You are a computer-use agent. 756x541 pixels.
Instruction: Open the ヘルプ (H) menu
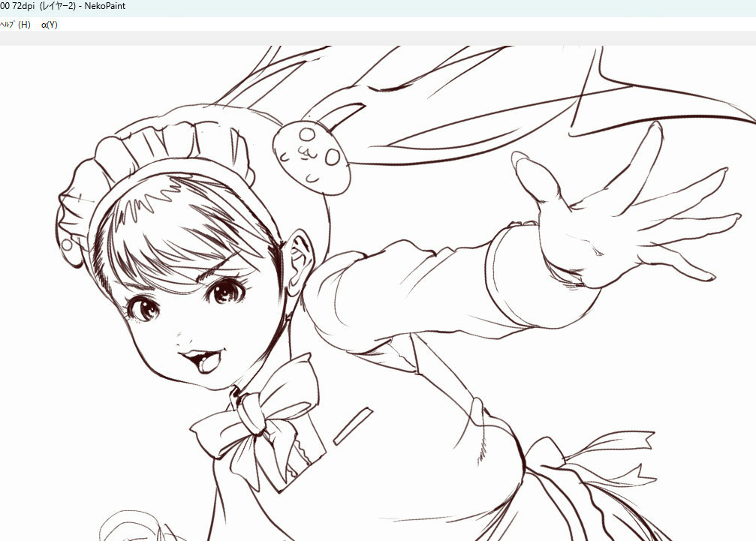click(15, 25)
